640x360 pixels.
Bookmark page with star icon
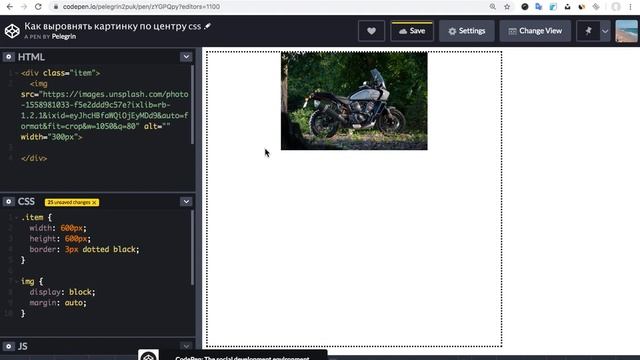click(507, 7)
